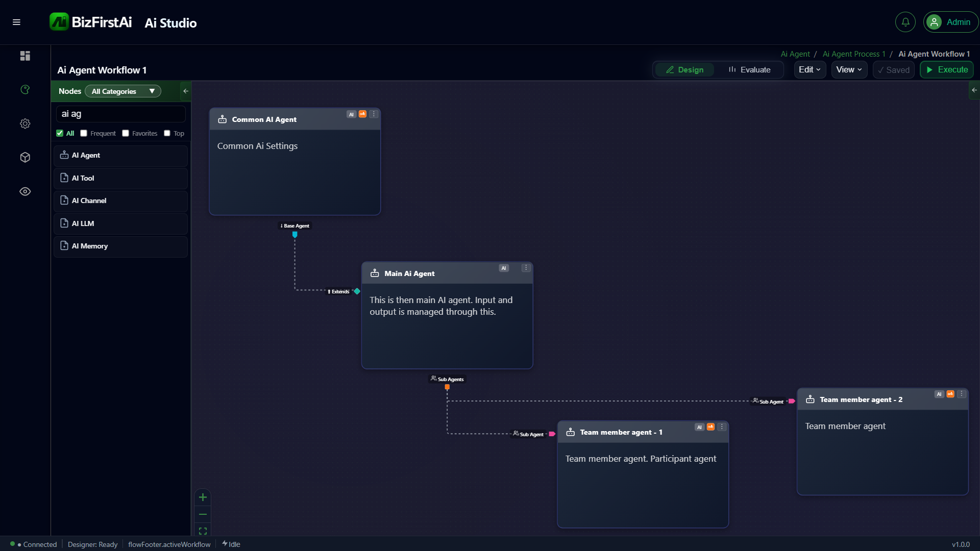Image resolution: width=980 pixels, height=551 pixels.
Task: Open the notifications bell
Action: (905, 22)
